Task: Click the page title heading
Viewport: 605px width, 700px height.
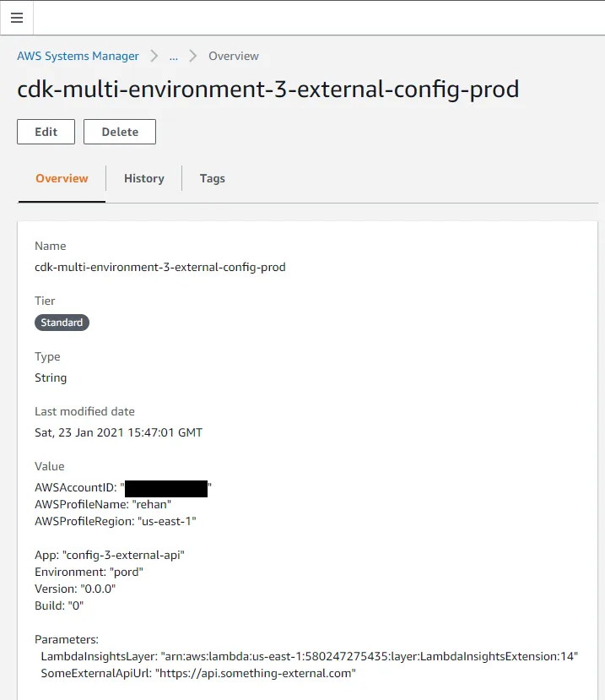Action: coord(267,90)
